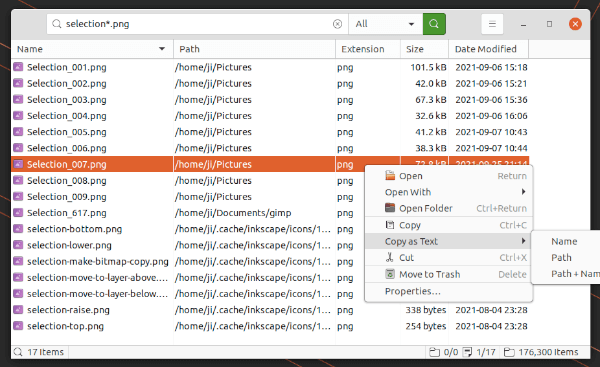Click image icon of Selection_617.png

tap(18, 212)
